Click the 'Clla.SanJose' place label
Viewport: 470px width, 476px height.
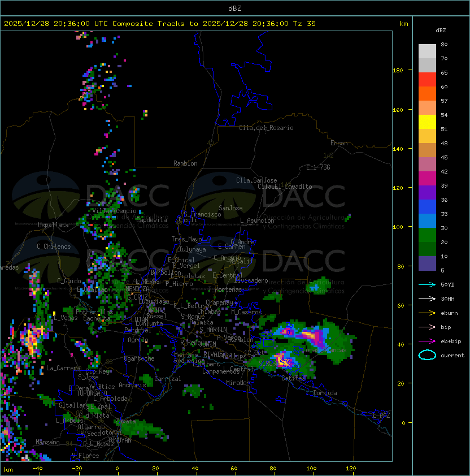tap(256, 180)
